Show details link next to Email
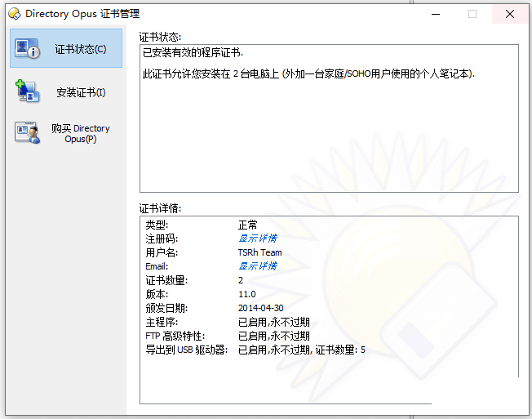This screenshot has width=532, height=419. tap(258, 266)
